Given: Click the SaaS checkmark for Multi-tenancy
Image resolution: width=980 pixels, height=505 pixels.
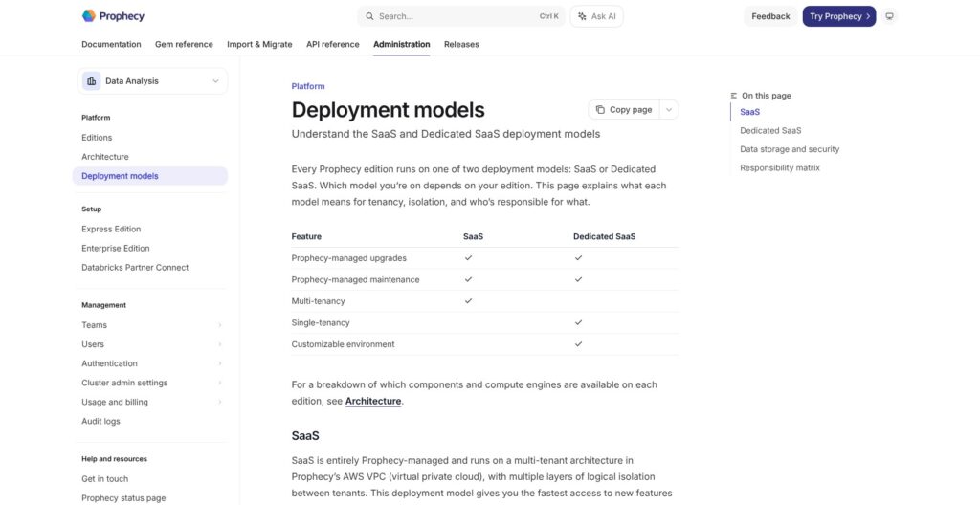Looking at the screenshot, I should 468,300.
